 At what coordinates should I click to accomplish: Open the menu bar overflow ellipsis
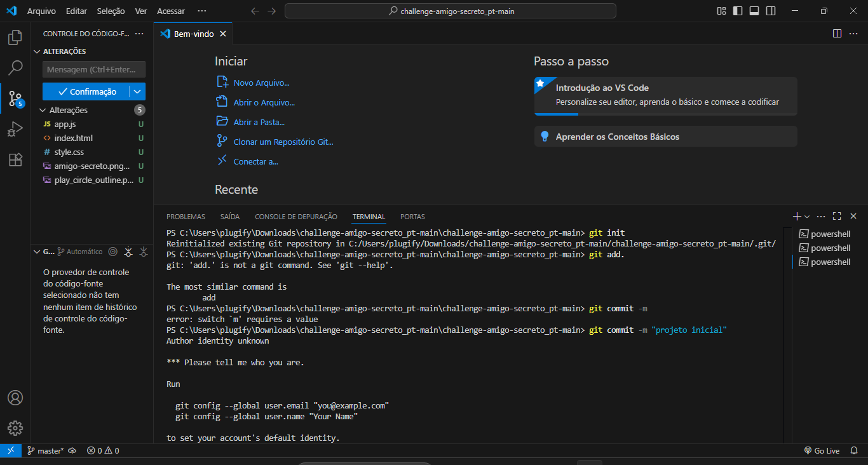(202, 11)
